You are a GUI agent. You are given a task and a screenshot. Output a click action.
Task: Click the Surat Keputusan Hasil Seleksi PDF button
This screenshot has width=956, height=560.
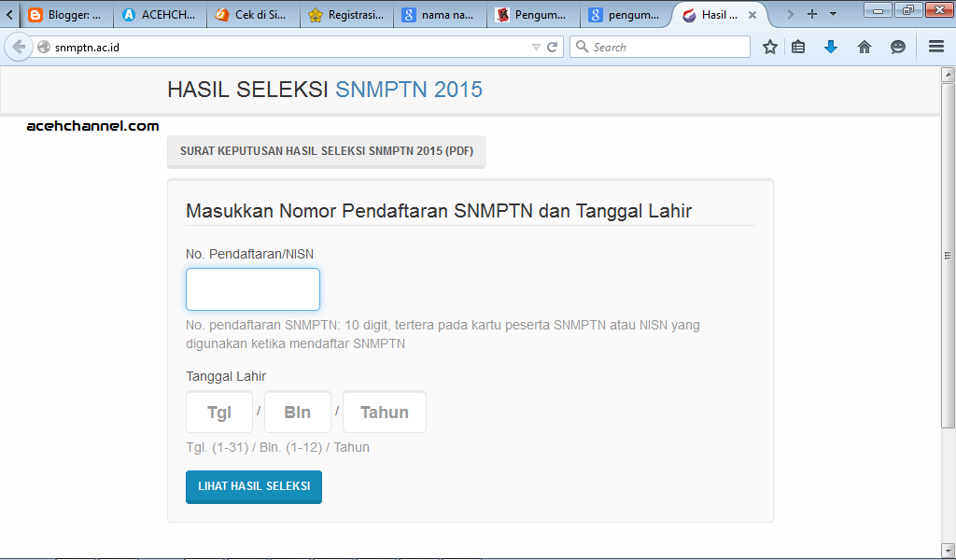[326, 151]
